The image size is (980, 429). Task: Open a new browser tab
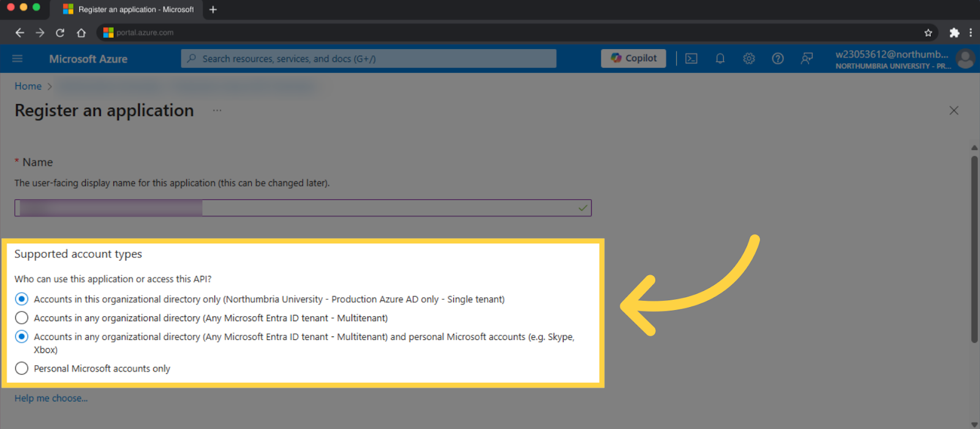(213, 9)
